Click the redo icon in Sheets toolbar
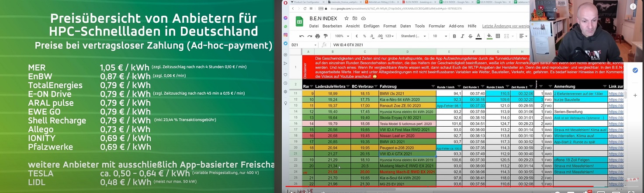Viewport: 644px width, 193px height. click(310, 36)
